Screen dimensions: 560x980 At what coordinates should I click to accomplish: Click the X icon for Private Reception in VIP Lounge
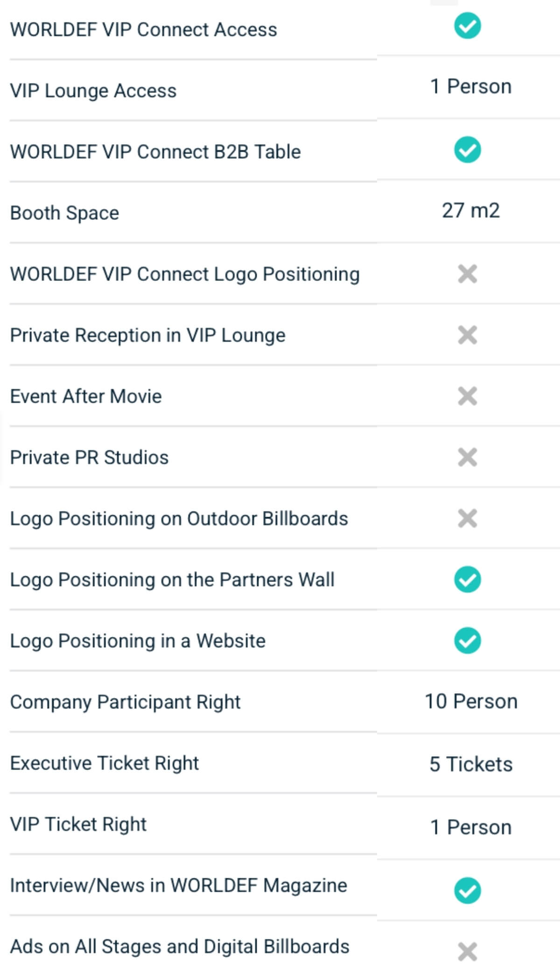[x=467, y=335]
